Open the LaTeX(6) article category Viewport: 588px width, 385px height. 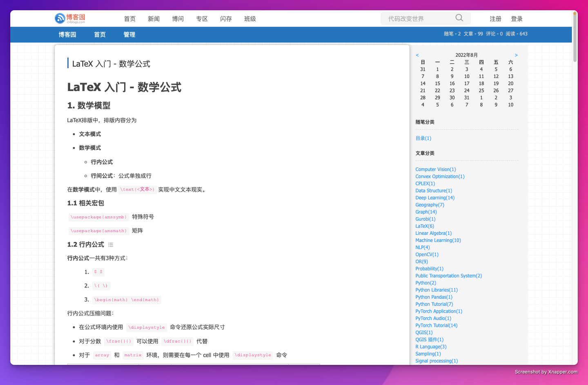(424, 226)
